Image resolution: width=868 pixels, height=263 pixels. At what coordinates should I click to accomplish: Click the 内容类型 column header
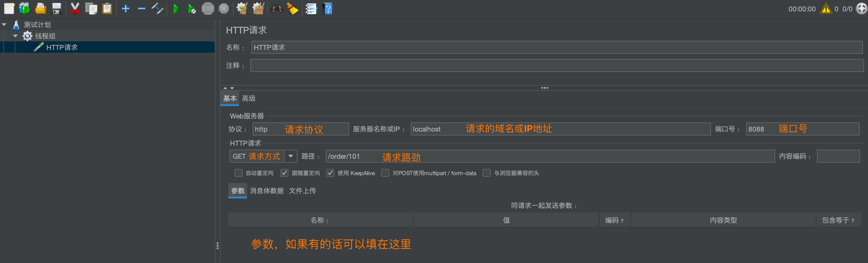click(723, 220)
